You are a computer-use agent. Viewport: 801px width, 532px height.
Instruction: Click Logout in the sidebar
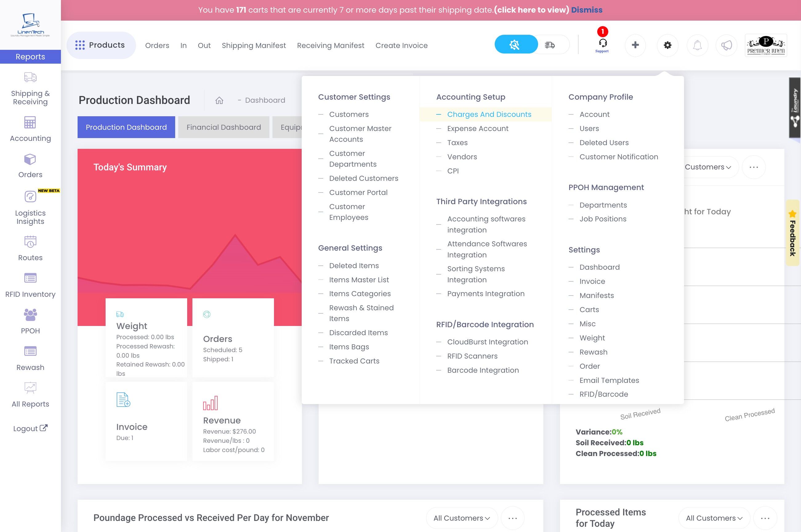click(30, 428)
